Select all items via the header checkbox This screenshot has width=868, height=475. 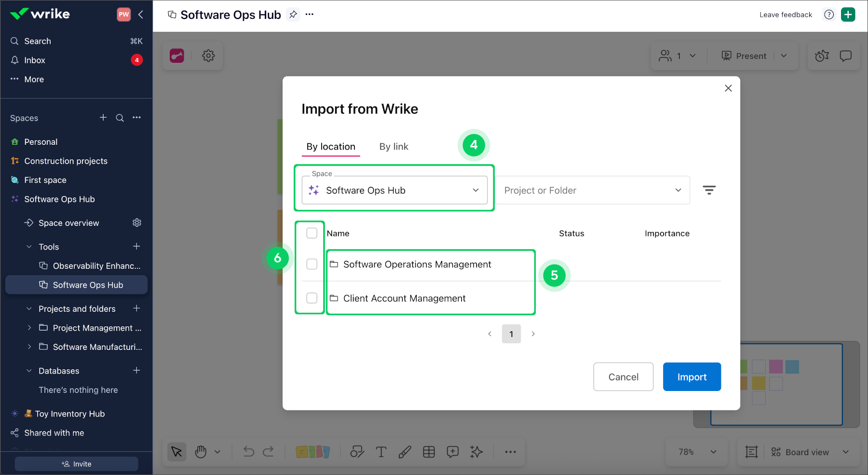tap(311, 233)
